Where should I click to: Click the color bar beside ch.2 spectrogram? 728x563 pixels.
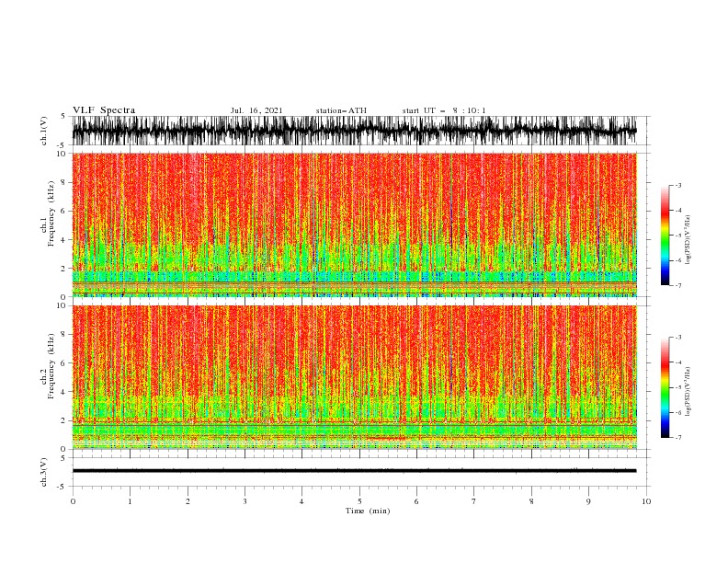point(665,387)
